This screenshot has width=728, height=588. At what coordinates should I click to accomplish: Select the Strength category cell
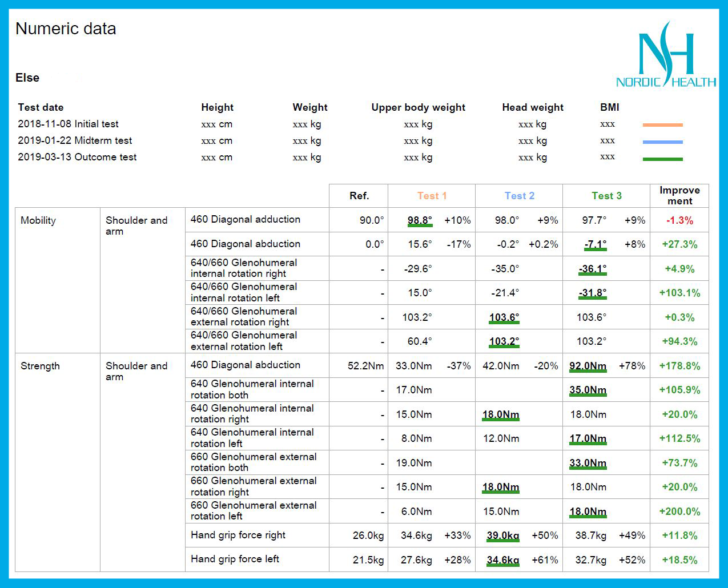(40, 366)
